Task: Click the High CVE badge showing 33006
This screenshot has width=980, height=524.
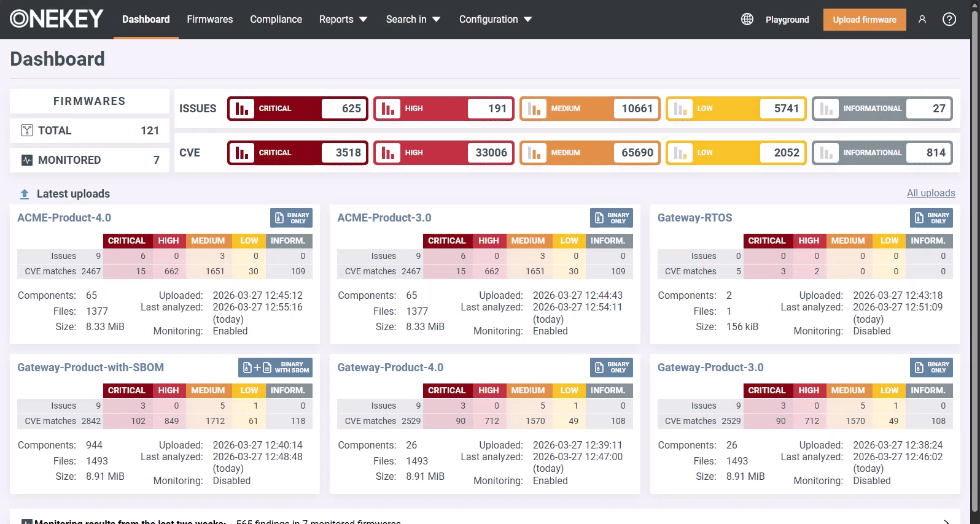Action: pos(443,153)
